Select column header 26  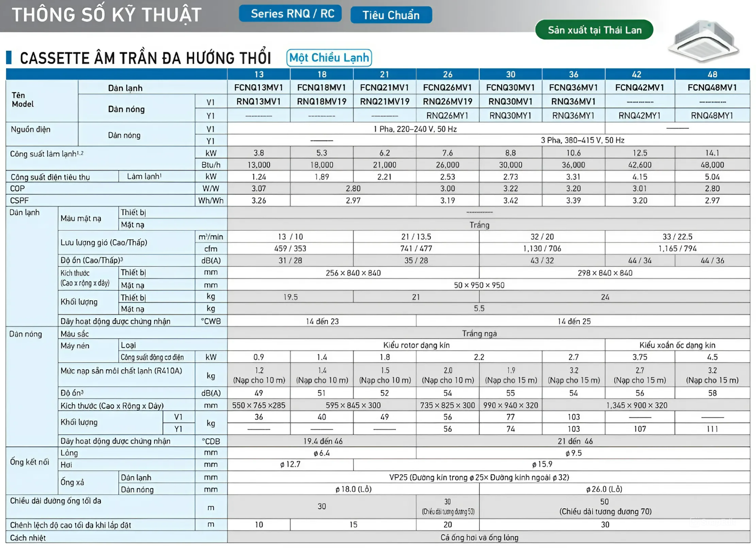pyautogui.click(x=447, y=74)
